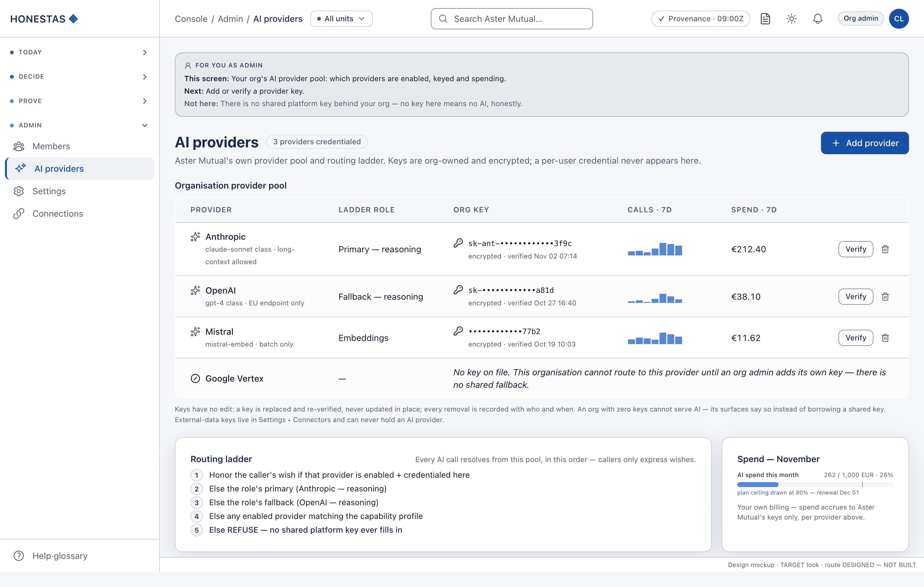Click the Mistral 7-day calls sparkline

pyautogui.click(x=655, y=338)
